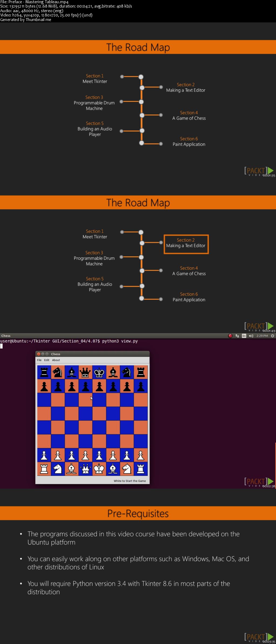Open the session gear menu in the top bar
The height and width of the screenshot is (644, 276).
[x=272, y=336]
